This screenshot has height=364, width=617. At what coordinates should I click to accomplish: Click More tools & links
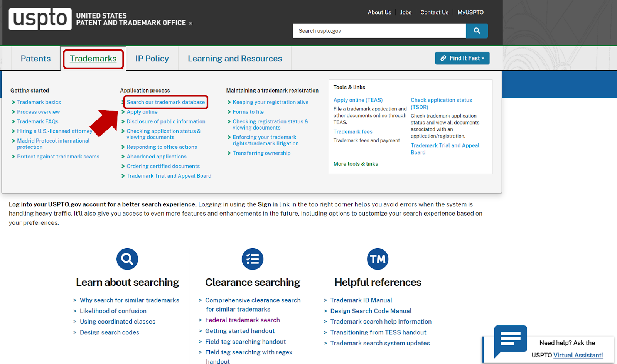coord(356,164)
